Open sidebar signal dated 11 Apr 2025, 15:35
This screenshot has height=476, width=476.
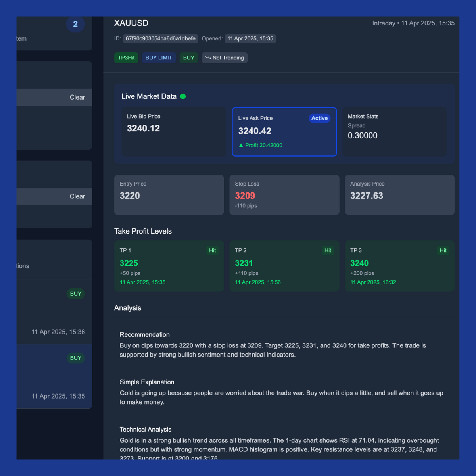point(54,376)
